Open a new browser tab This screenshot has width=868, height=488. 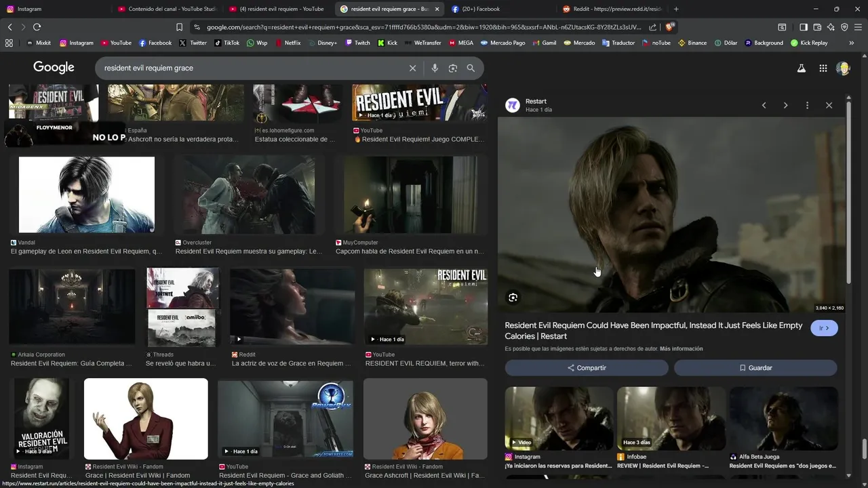click(676, 9)
